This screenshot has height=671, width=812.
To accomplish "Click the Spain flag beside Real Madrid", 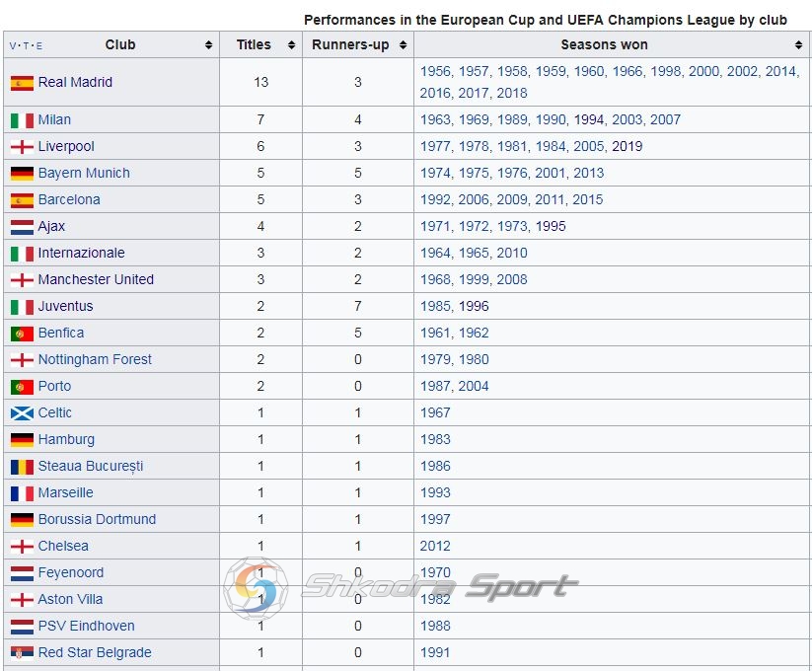I will (x=23, y=83).
